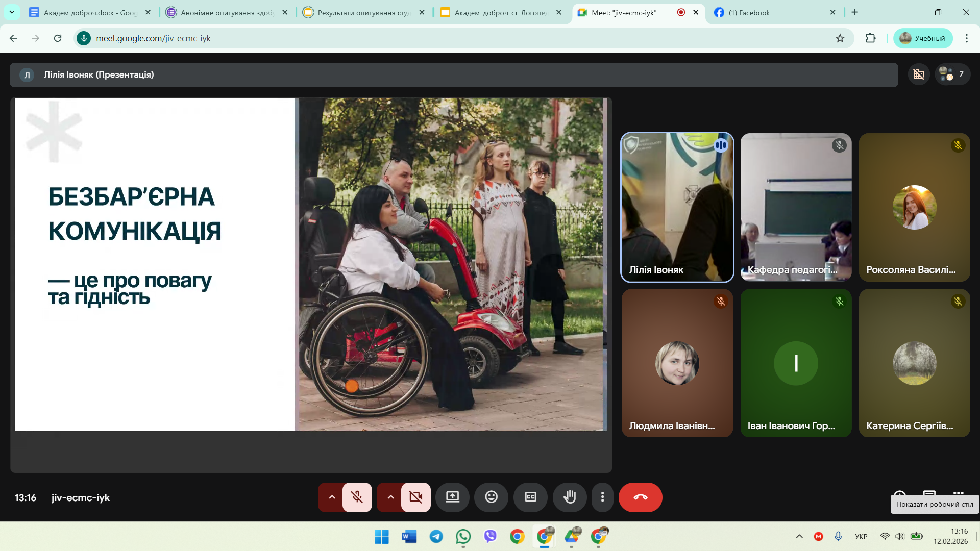Close the Анонімне опитування tab
Viewport: 980px width, 551px height.
tap(285, 13)
